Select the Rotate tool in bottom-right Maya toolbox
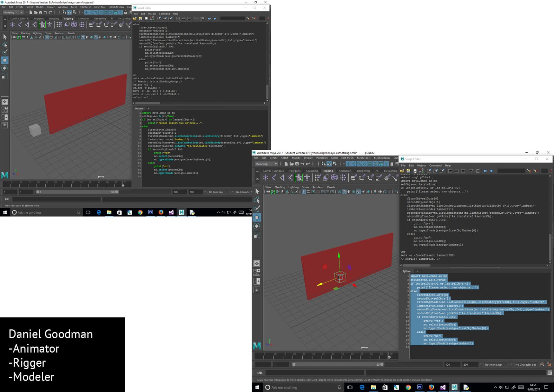This screenshot has width=554, height=392. (257, 226)
